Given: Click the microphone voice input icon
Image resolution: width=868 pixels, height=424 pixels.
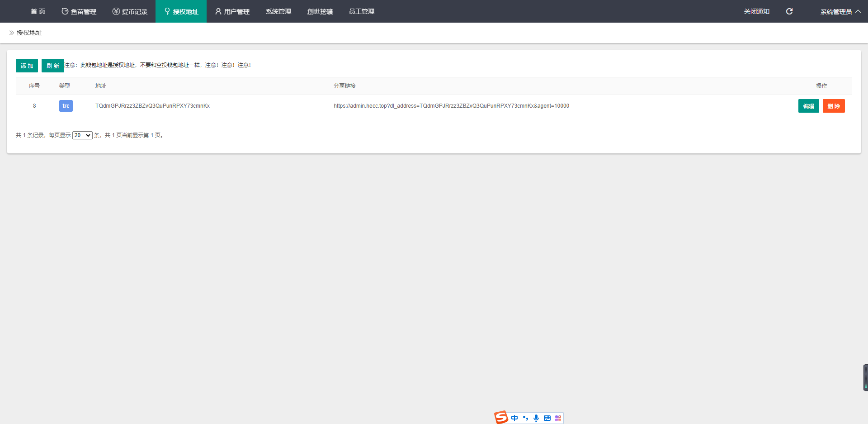Looking at the screenshot, I should point(536,418).
